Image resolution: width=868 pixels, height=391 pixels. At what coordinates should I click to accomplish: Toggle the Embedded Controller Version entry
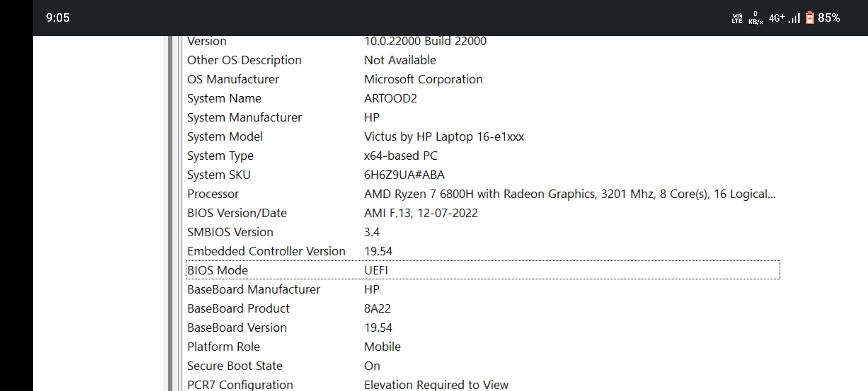266,251
